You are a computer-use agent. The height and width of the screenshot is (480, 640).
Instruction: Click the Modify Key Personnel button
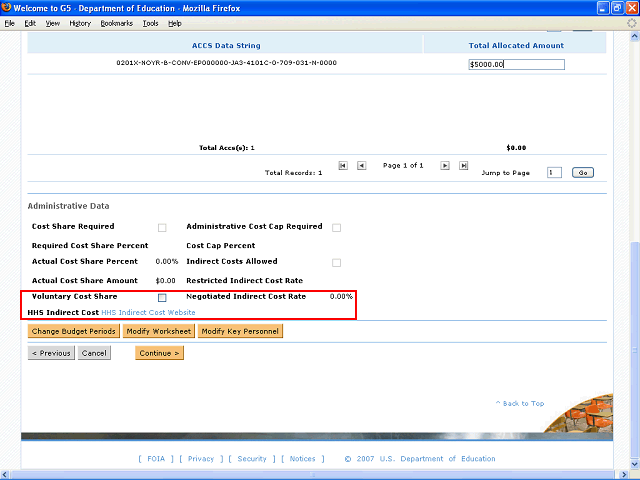click(x=240, y=331)
